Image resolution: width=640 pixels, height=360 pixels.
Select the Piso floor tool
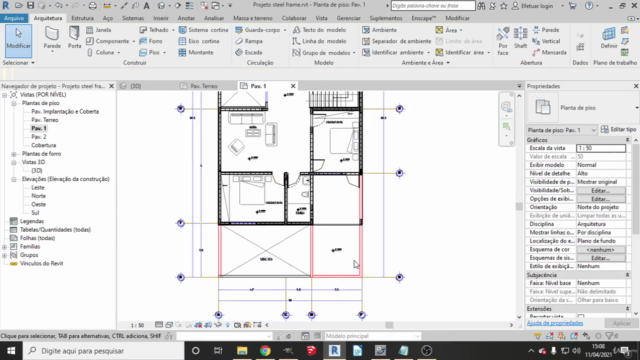[x=150, y=52]
